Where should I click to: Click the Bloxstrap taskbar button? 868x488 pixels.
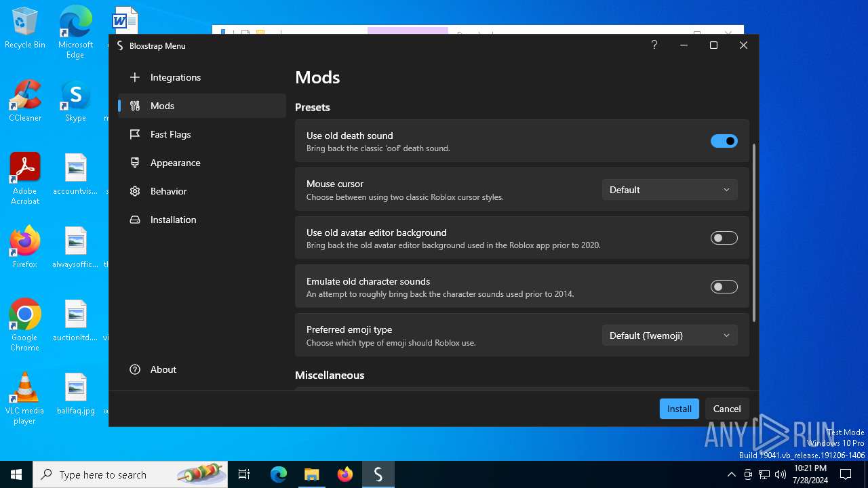[378, 474]
